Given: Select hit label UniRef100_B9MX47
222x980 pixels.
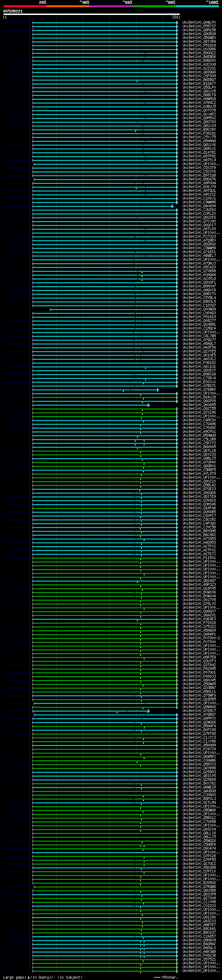Looking at the screenshot, I should [x=199, y=286].
